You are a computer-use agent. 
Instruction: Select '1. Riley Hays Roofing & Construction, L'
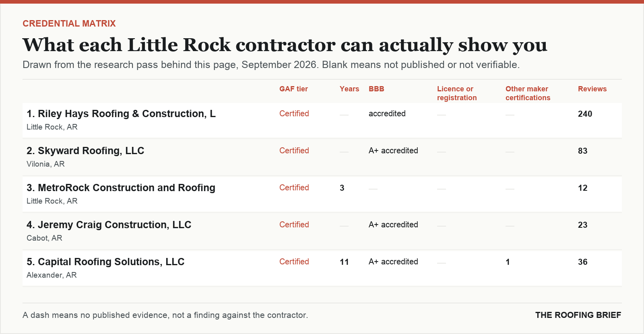pyautogui.click(x=121, y=114)
